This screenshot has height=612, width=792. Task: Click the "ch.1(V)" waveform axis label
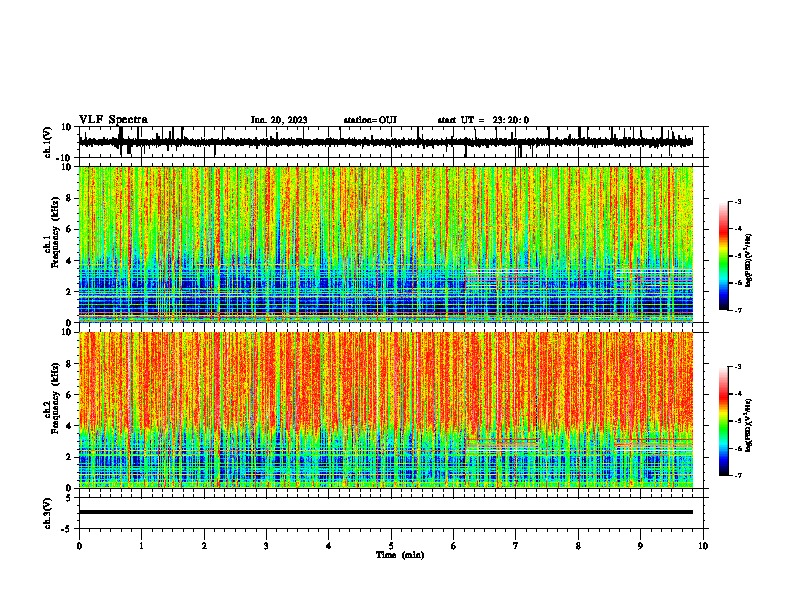click(x=48, y=142)
